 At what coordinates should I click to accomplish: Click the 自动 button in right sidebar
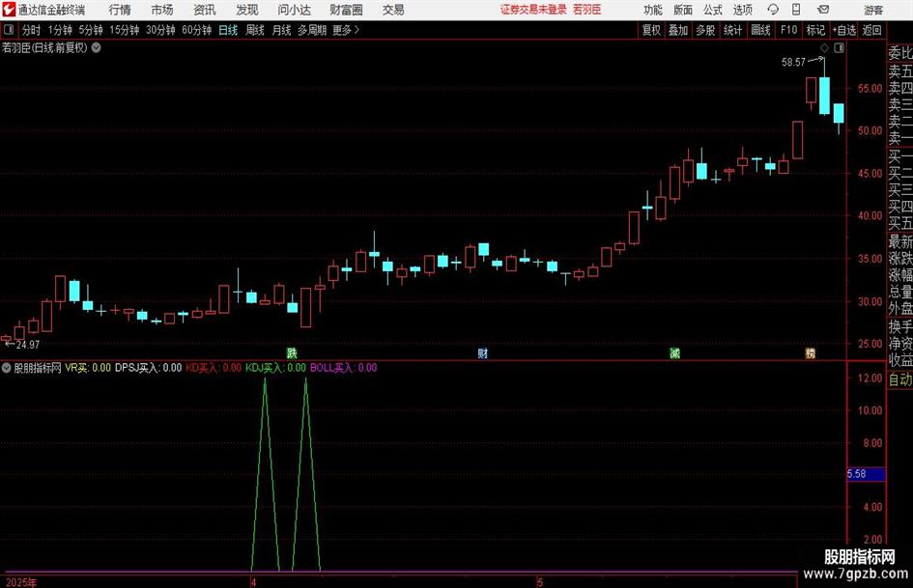click(x=900, y=379)
